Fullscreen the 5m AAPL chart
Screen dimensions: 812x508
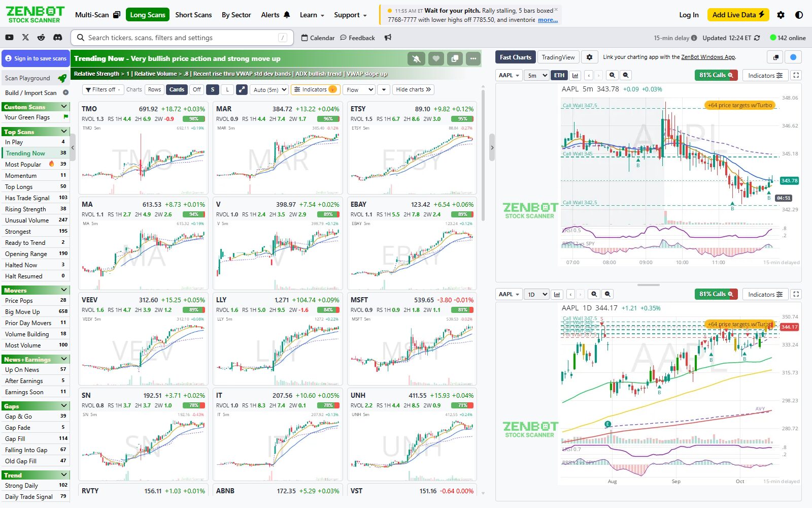(x=796, y=75)
